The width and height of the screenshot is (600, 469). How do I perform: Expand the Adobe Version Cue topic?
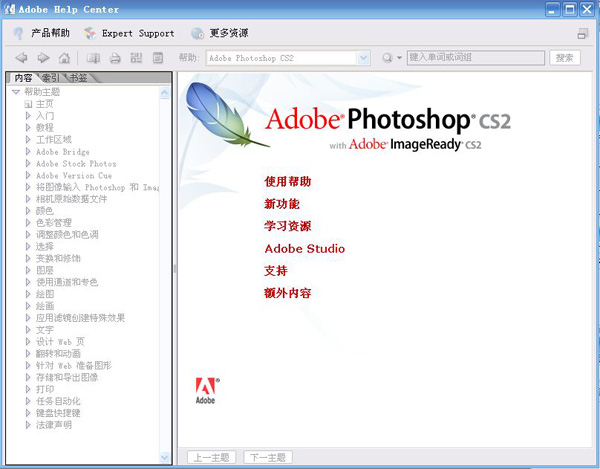[x=28, y=175]
